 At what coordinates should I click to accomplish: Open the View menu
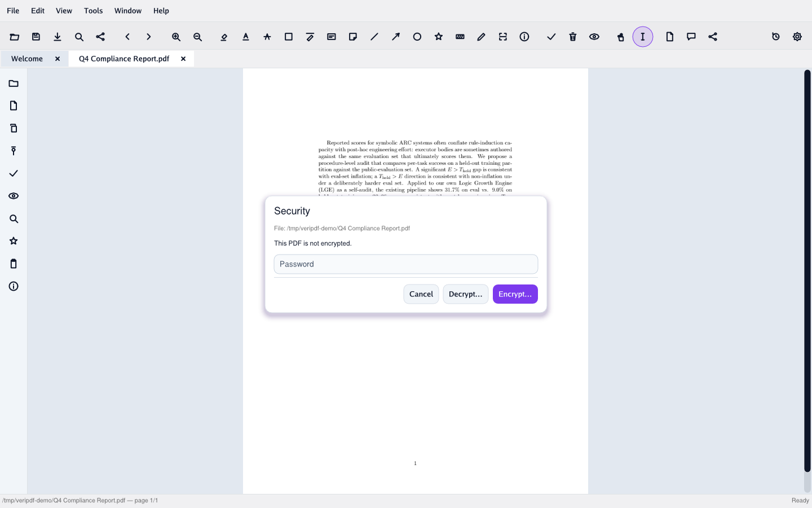click(x=64, y=11)
